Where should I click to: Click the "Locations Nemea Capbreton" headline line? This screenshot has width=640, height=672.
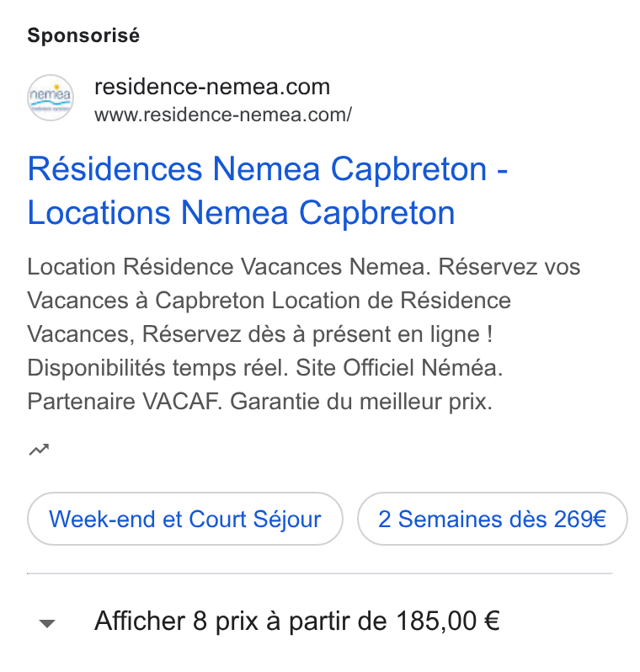(x=241, y=212)
